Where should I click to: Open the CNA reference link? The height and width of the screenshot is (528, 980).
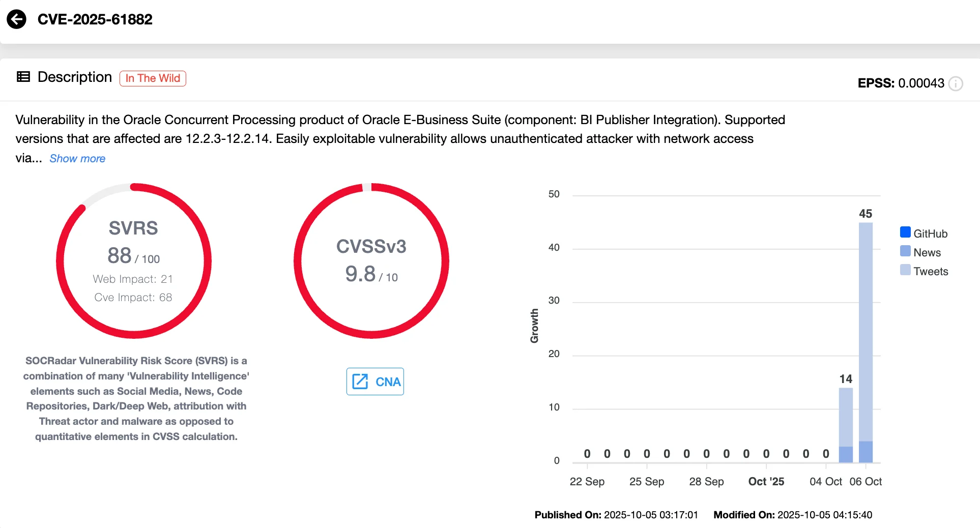pos(375,381)
